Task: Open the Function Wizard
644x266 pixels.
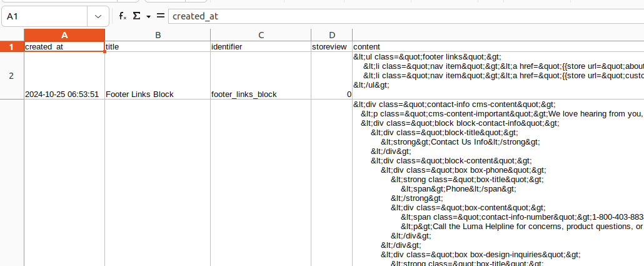Action: point(123,16)
